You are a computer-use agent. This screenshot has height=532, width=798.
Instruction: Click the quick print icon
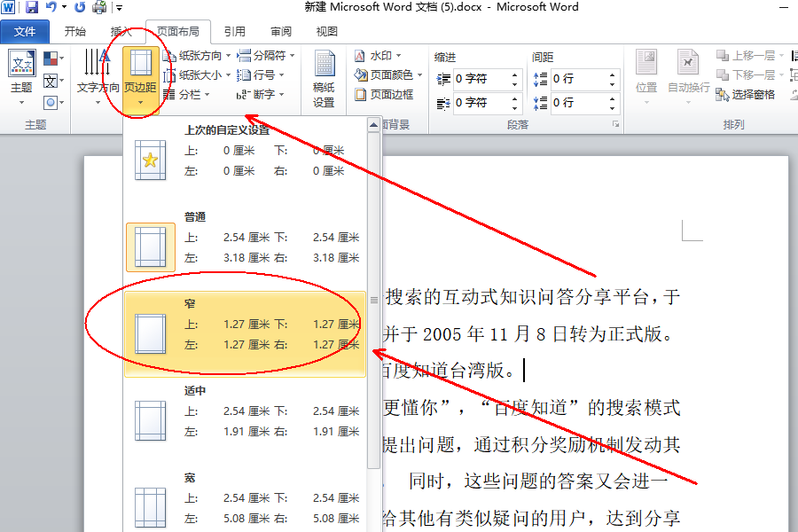pos(99,7)
